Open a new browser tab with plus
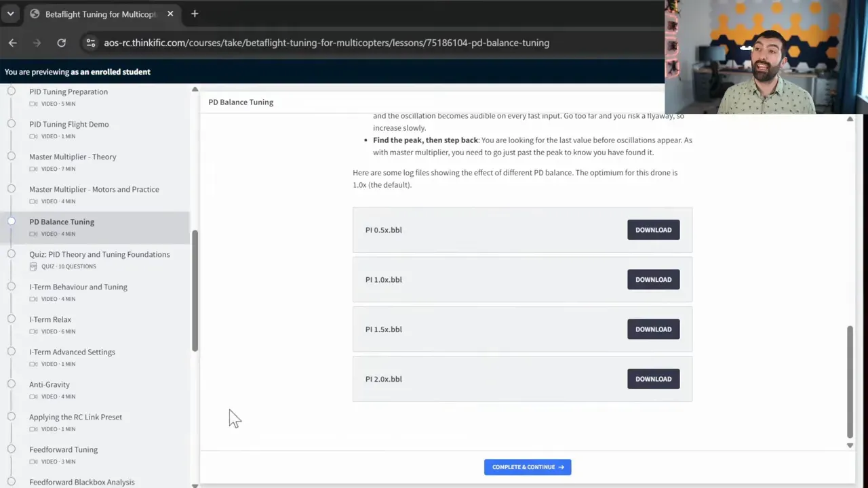868x488 pixels. (195, 14)
